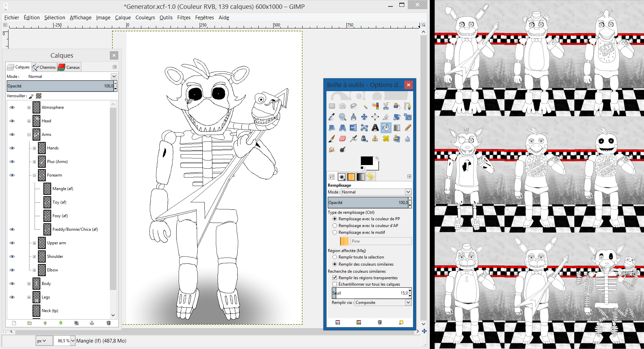The width and height of the screenshot is (644, 349).
Task: Open the zoom percentage dropdown
Action: click(x=73, y=341)
